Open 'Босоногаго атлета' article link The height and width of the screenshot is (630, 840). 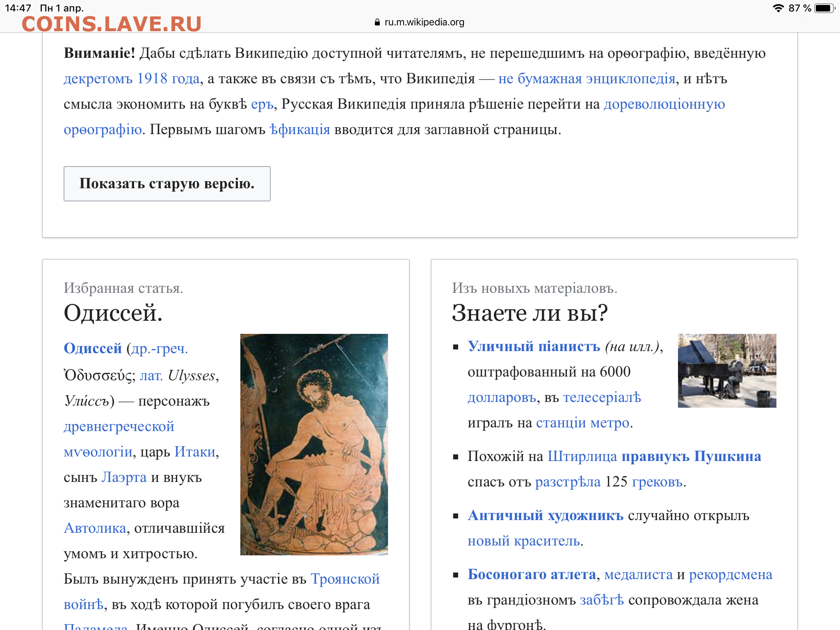[532, 575]
